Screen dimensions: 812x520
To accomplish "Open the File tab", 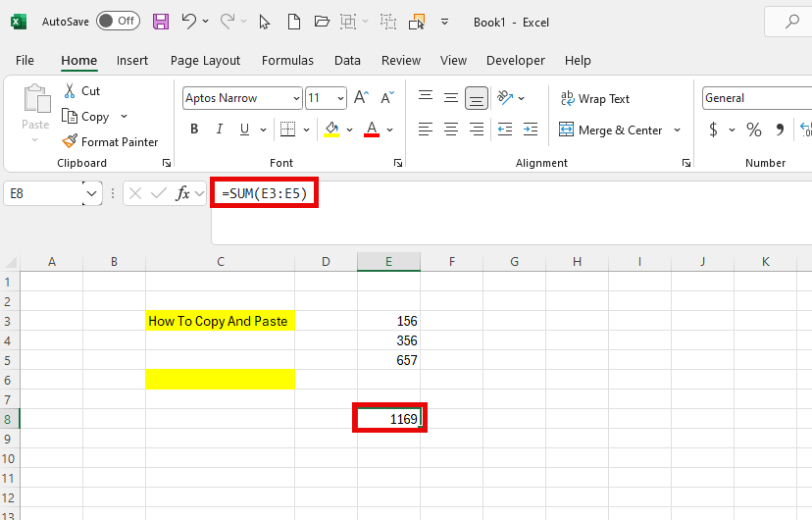I will click(x=25, y=61).
